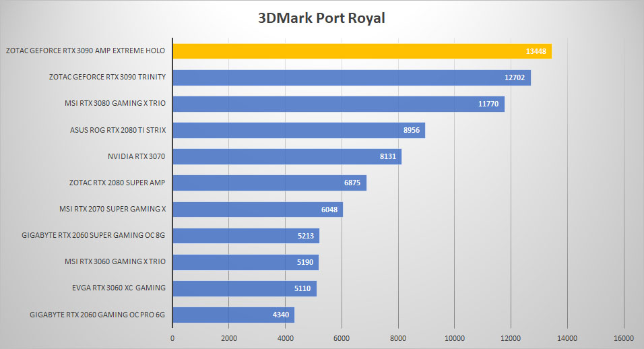Select the ZOTAC GEFORCE RTX 3090 TRINITY label
This screenshot has width=644, height=349.
coord(107,77)
